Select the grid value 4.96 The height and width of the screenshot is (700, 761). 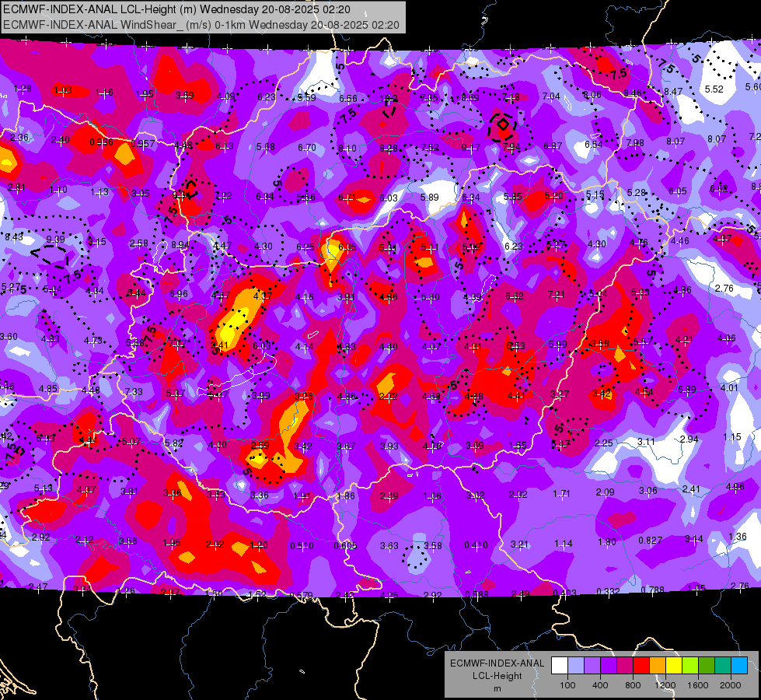coord(735,486)
